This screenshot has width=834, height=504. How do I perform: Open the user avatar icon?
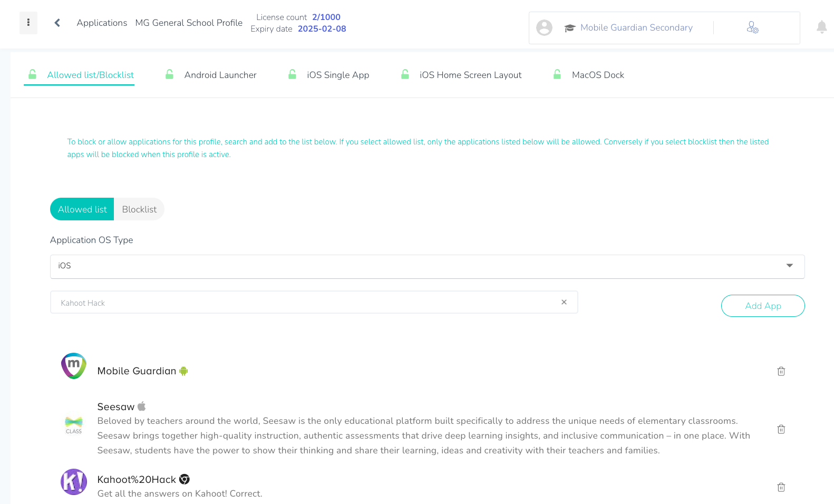[544, 27]
